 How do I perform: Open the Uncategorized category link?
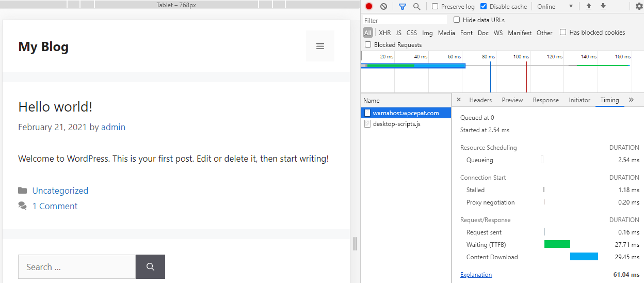click(60, 191)
